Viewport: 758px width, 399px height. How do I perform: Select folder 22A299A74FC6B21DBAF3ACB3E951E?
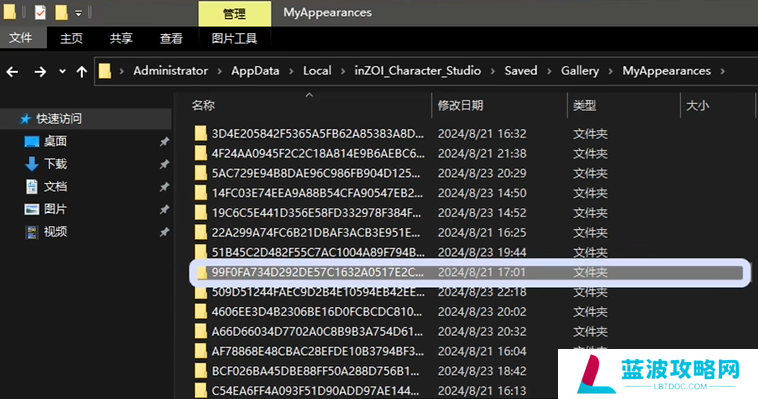pos(316,233)
